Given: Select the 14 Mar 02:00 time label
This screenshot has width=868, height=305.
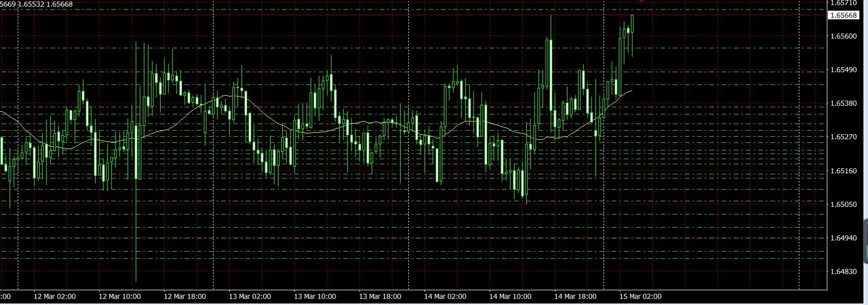Looking at the screenshot, I should pos(445,296).
